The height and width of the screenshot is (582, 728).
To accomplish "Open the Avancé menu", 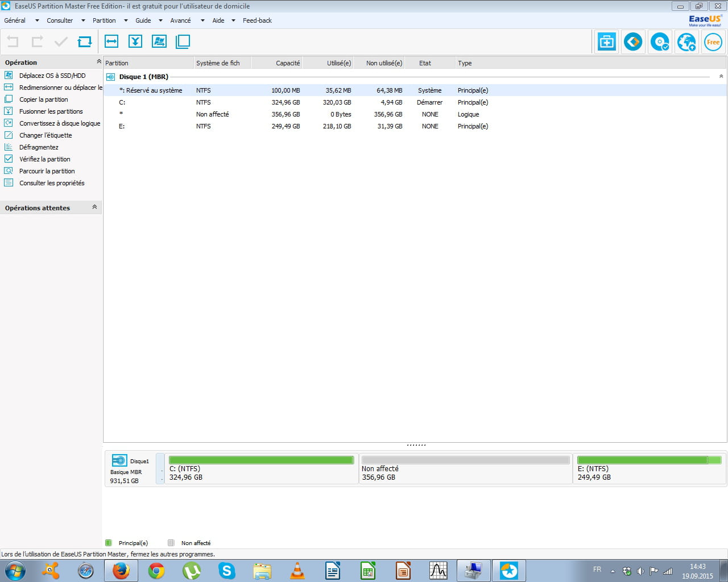I will [180, 20].
